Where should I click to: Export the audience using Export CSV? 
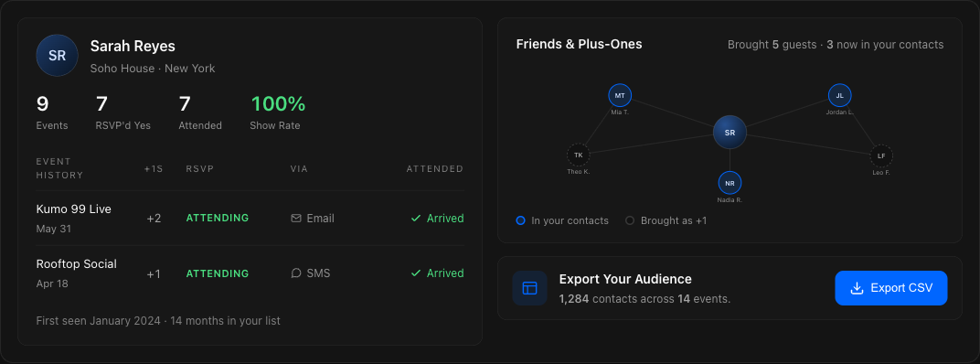tap(891, 288)
